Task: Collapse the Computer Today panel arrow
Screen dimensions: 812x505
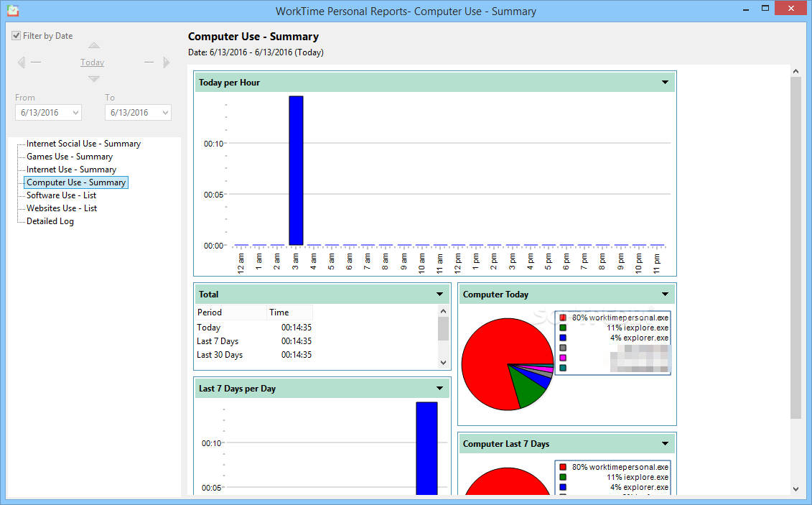Action: tap(665, 295)
